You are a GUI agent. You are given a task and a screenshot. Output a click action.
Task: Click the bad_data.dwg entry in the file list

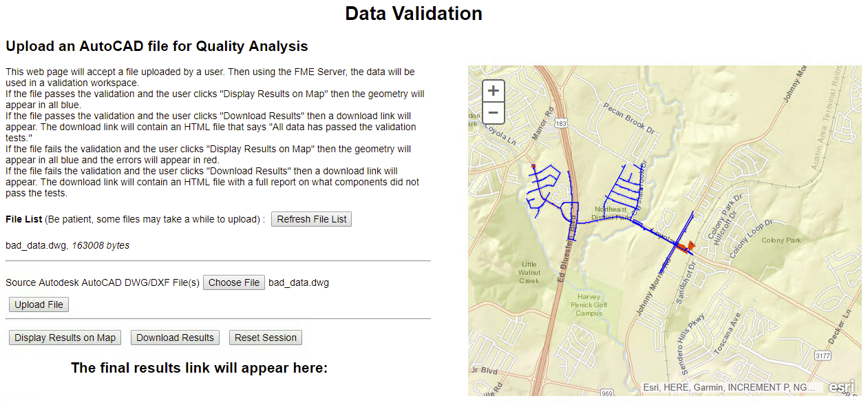coord(36,245)
